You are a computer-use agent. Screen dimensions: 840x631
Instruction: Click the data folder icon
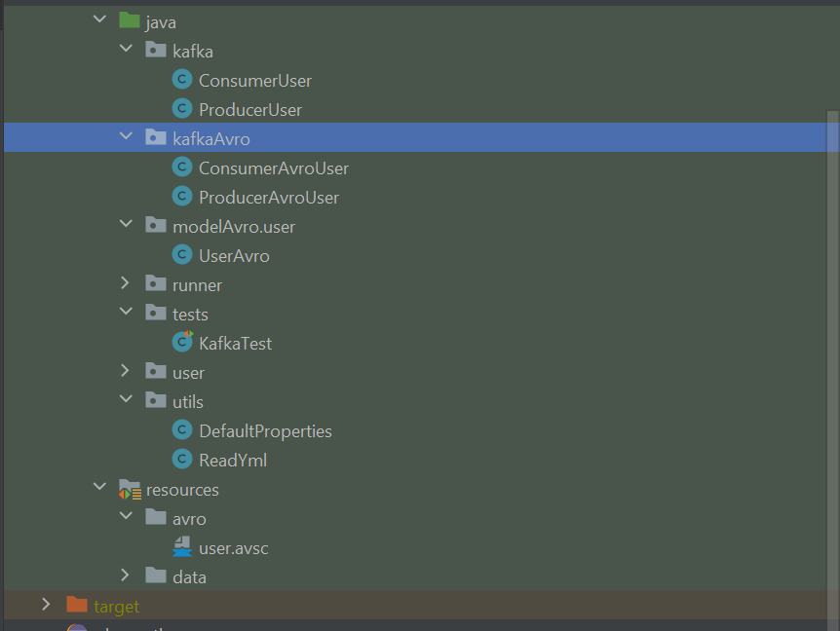(x=155, y=575)
